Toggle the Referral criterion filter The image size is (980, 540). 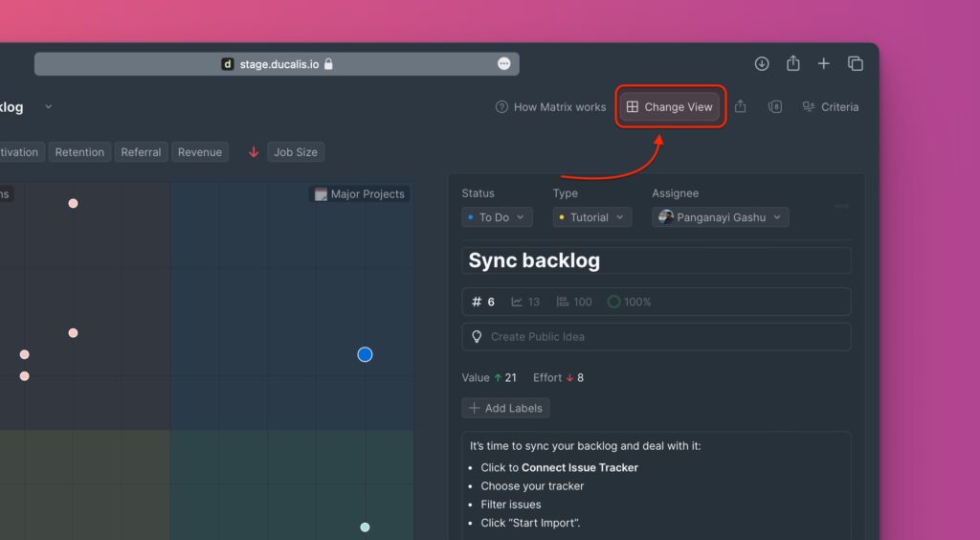141,152
